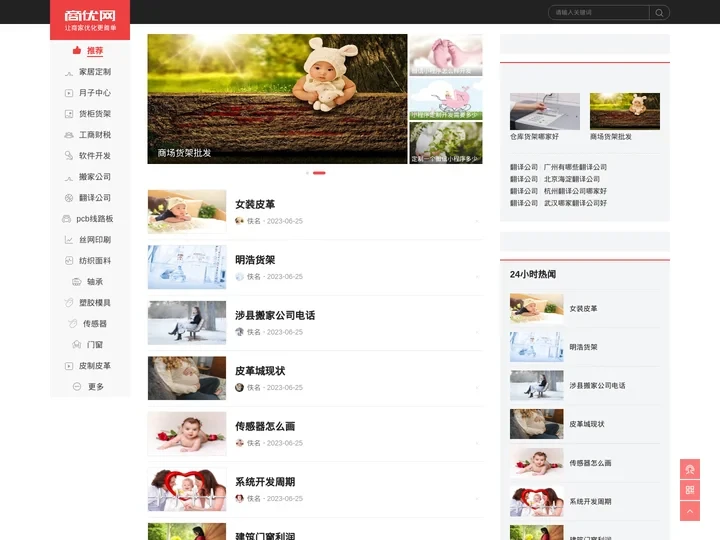Image resolution: width=720 pixels, height=540 pixels.
Task: Click the floating customer service icon
Action: click(690, 469)
